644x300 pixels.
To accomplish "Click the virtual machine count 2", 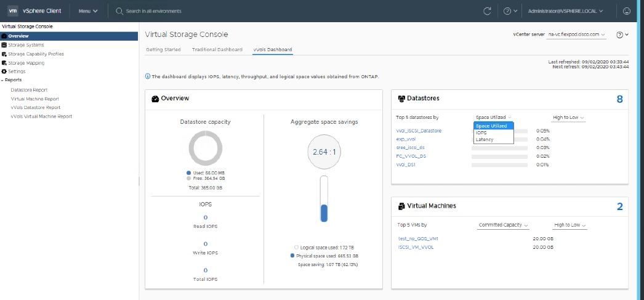I will click(620, 206).
